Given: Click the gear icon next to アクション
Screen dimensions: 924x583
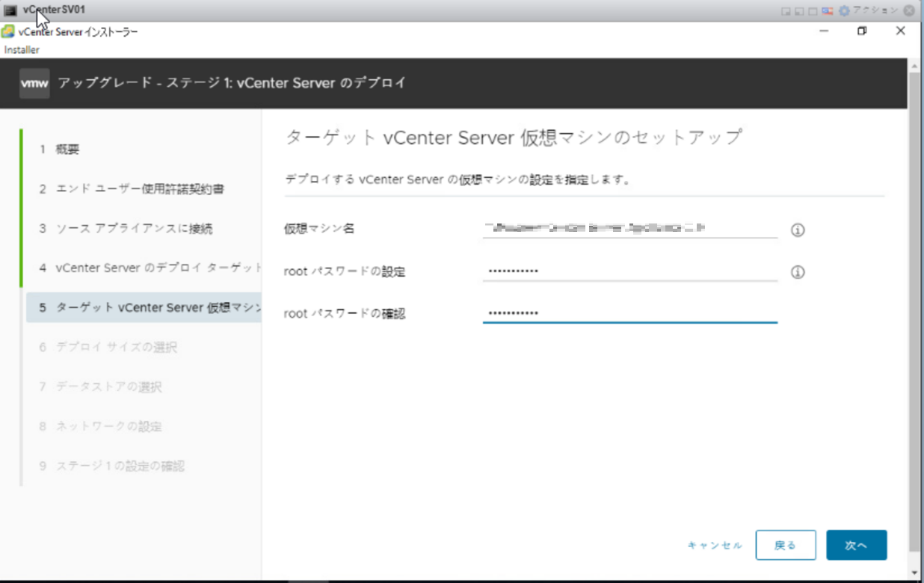Looking at the screenshot, I should click(x=844, y=11).
